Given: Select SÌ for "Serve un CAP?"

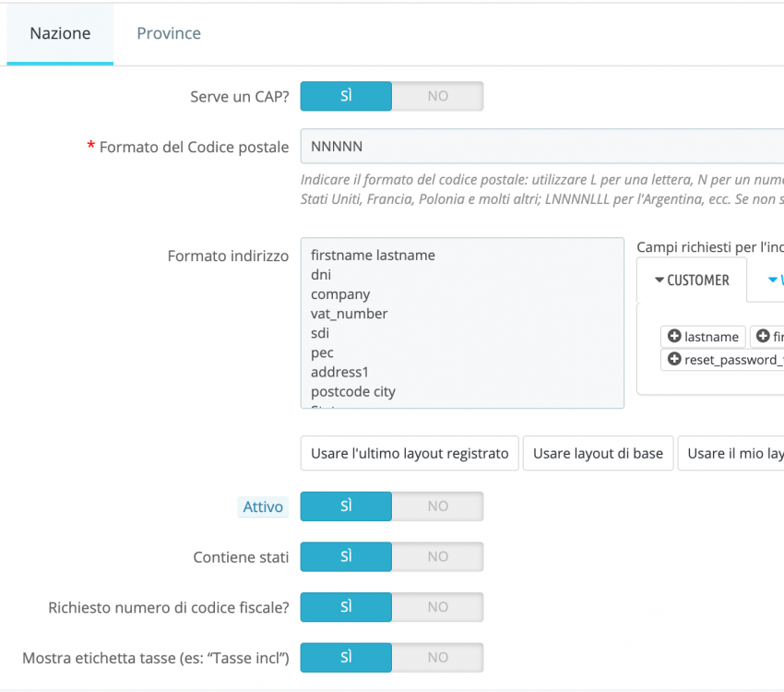Looking at the screenshot, I should 347,96.
